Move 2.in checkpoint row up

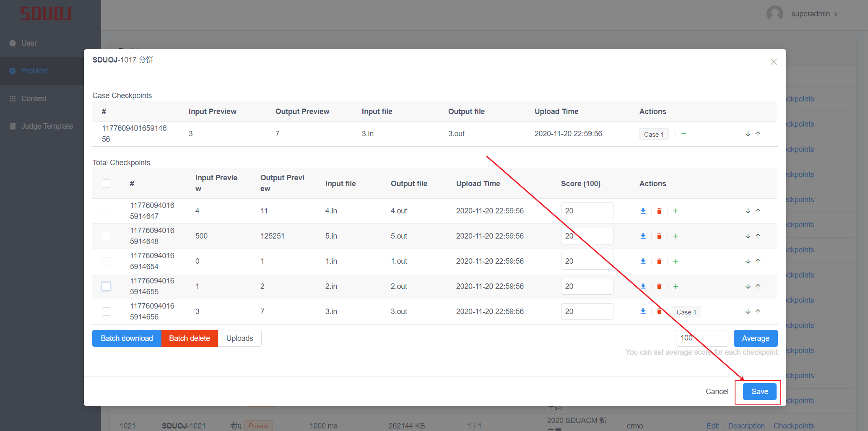[x=758, y=286]
